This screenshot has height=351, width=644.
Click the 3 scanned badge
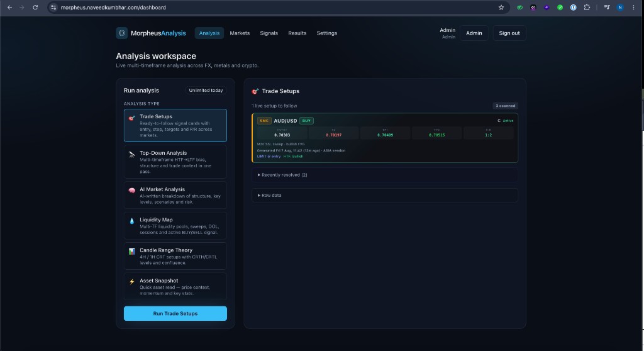[505, 106]
